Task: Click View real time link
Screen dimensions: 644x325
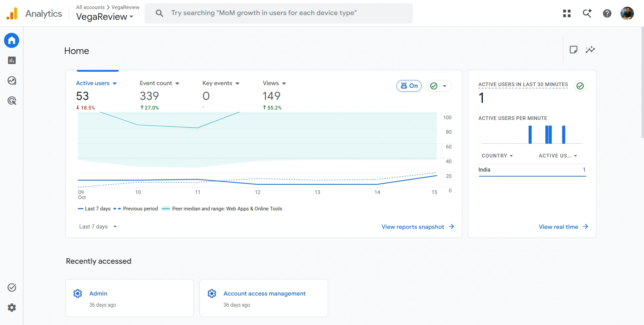Action: pyautogui.click(x=563, y=227)
